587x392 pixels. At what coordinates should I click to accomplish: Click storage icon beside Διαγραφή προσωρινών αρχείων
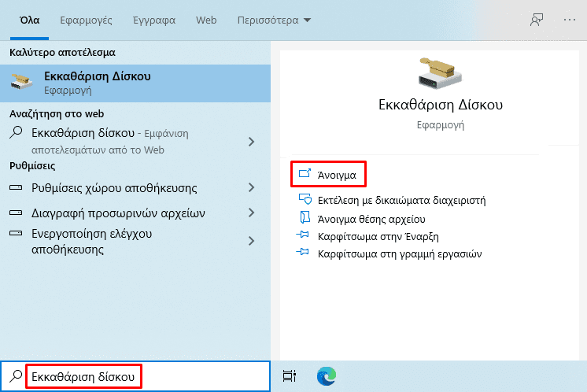(x=16, y=213)
